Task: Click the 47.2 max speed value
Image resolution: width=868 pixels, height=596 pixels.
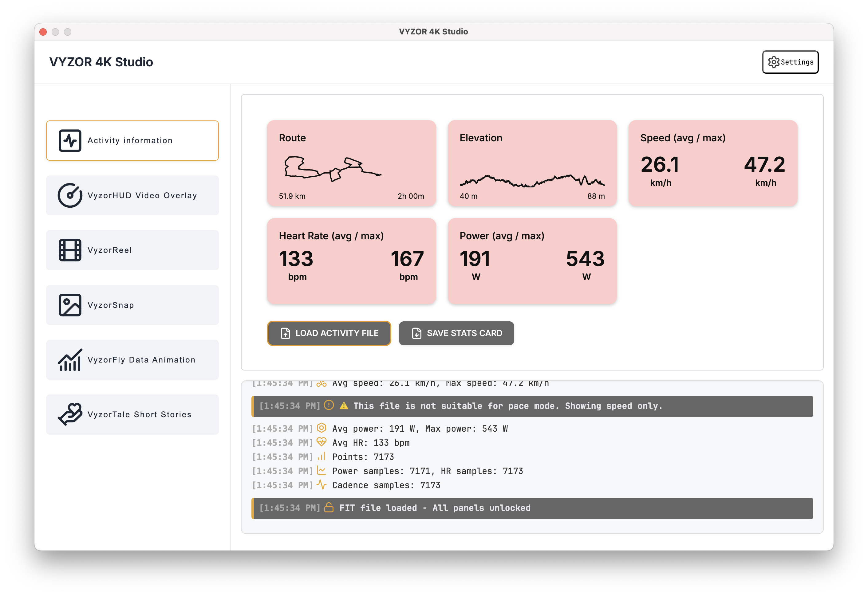Action: [x=764, y=164]
